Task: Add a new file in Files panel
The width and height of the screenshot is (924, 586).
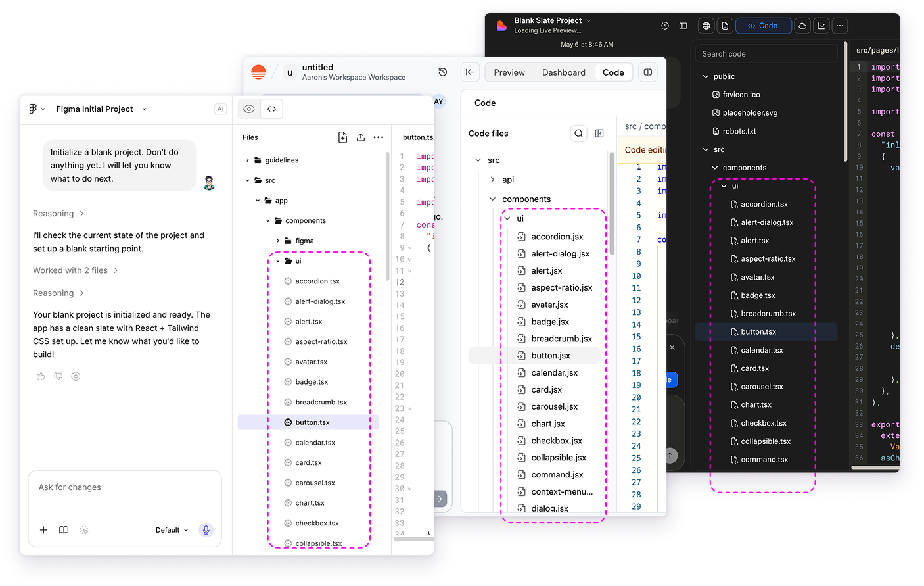Action: (342, 137)
